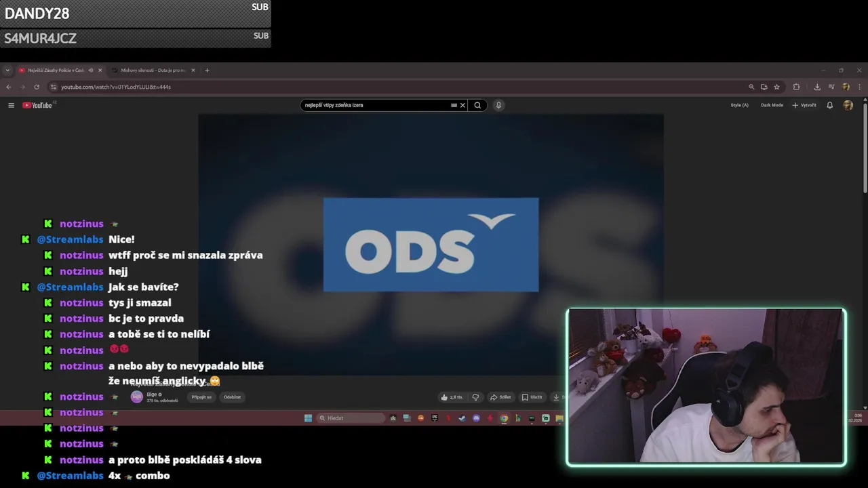The height and width of the screenshot is (488, 868).
Task: Open Chrome from the taskbar
Action: click(504, 418)
